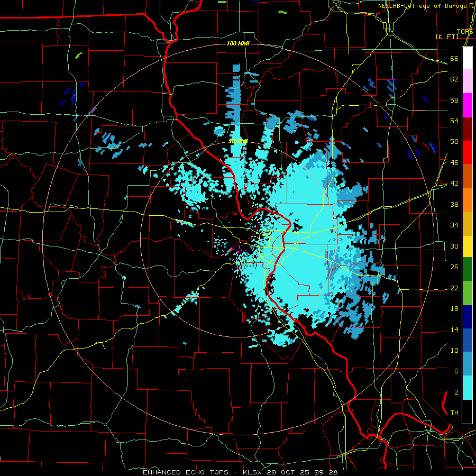Click the 50 scale label
Viewport: 476px width, 476px height.
click(x=454, y=141)
